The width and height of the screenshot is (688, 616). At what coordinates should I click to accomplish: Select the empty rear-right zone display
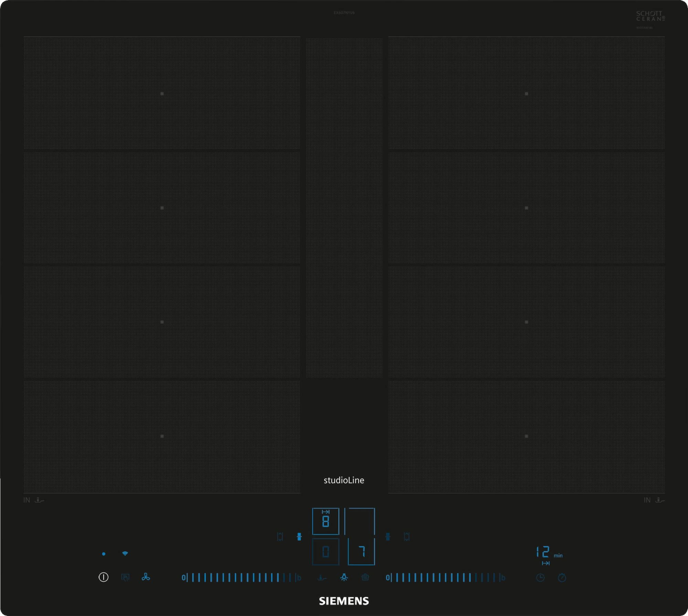360,521
